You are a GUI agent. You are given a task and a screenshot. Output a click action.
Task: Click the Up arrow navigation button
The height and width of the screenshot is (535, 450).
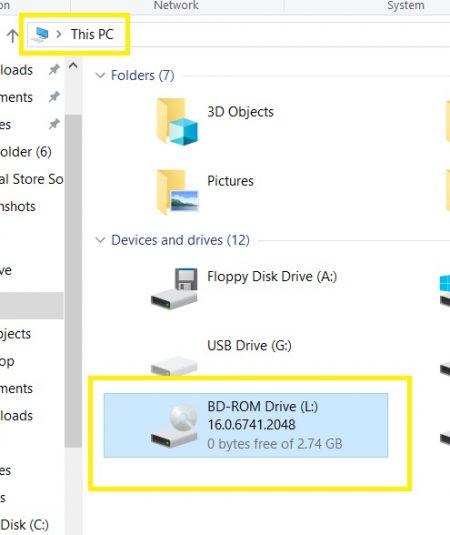[x=13, y=35]
